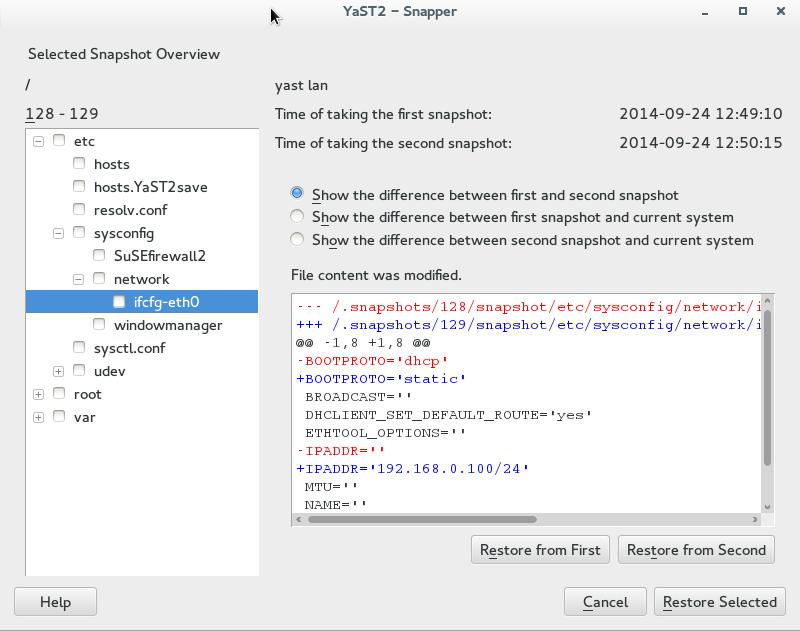Click the diff scroll-left arrow
The height and width of the screenshot is (631, 800).
click(x=298, y=519)
